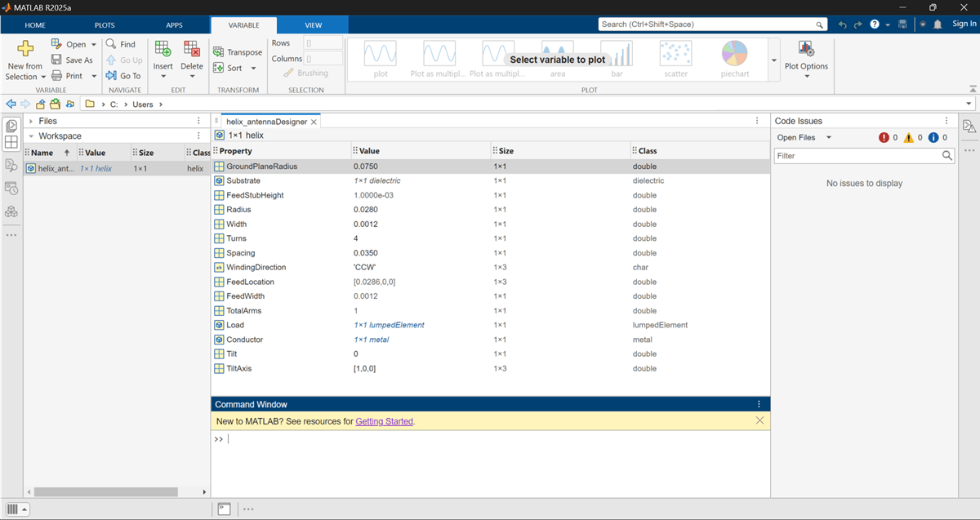Open the Getting Started link
980x520 pixels.
pos(385,421)
